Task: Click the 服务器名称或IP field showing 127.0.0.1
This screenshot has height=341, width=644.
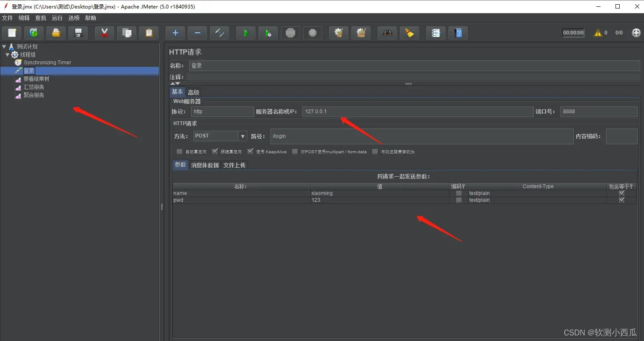Action: [x=417, y=112]
